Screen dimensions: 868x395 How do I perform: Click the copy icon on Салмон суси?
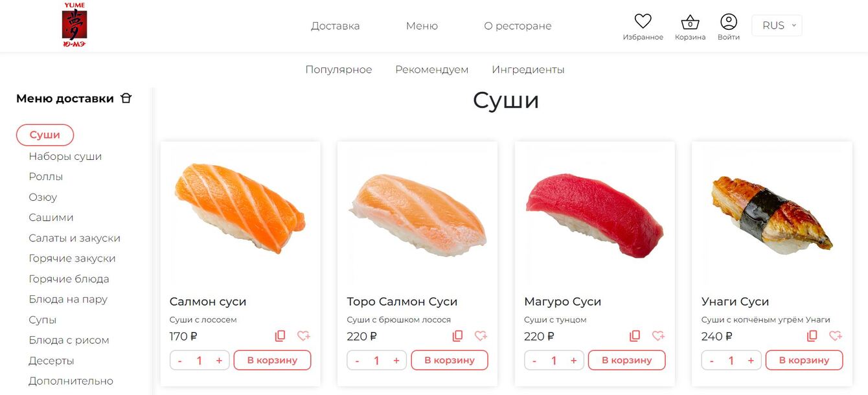click(x=280, y=336)
